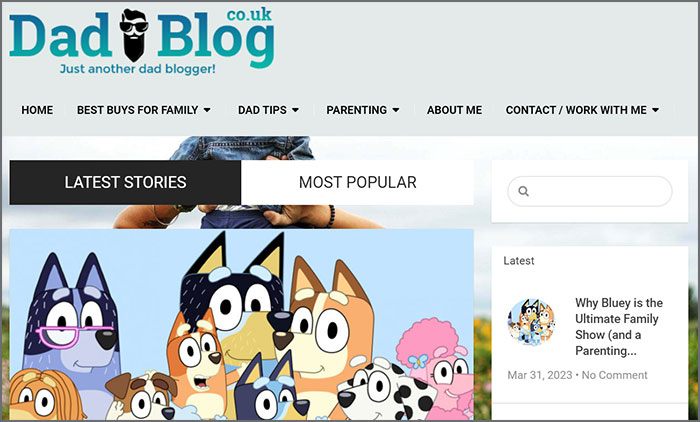Viewport: 700px width, 422px height.
Task: Go to the Home menu item
Action: [x=37, y=110]
